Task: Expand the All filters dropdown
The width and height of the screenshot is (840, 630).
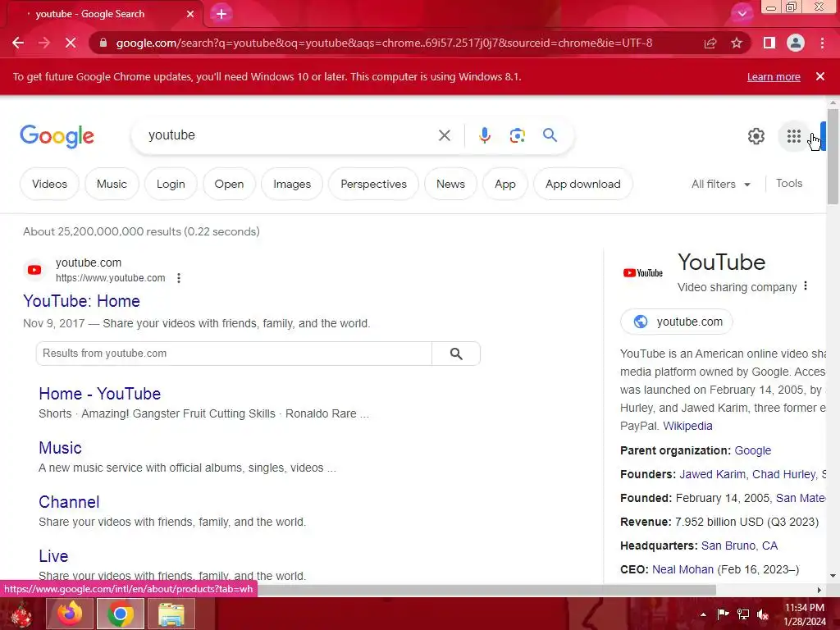Action: (x=720, y=184)
